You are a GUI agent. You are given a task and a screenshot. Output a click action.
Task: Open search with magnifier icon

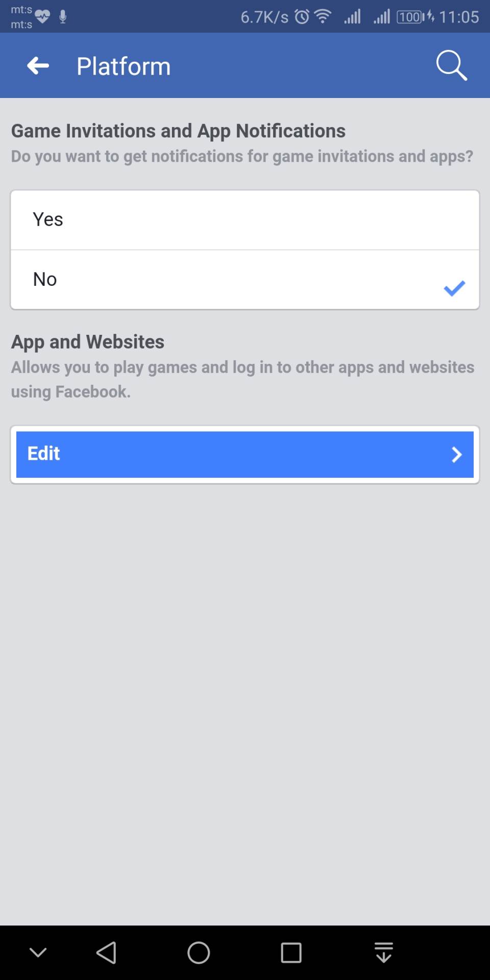pyautogui.click(x=452, y=65)
